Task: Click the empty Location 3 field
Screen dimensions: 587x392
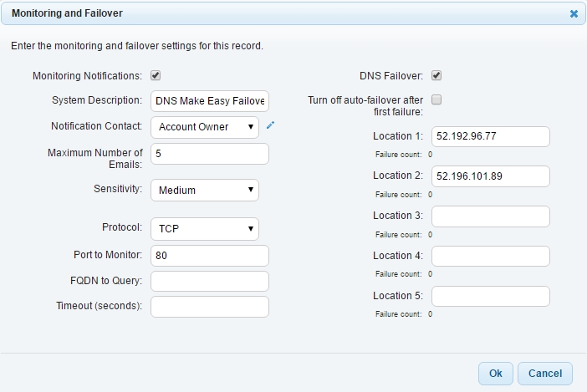Action: click(x=490, y=216)
